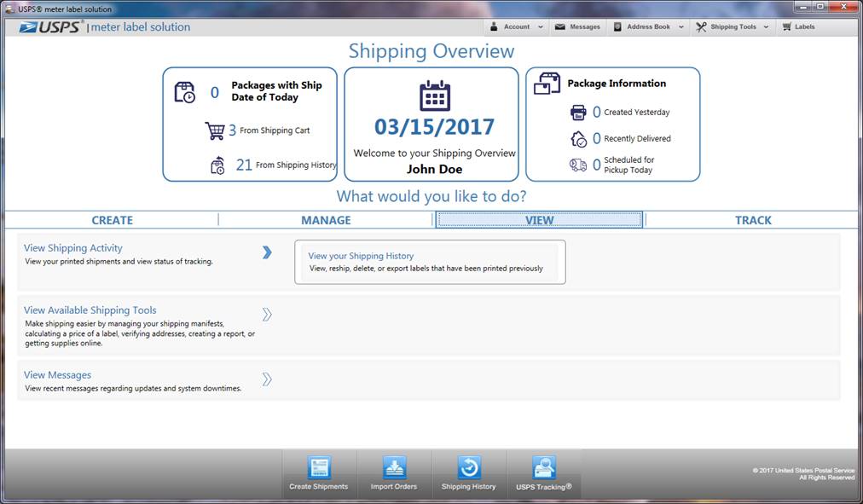Click the 'Welcome to your Shipping Overview' text
This screenshot has width=863, height=504.
pyautogui.click(x=435, y=153)
